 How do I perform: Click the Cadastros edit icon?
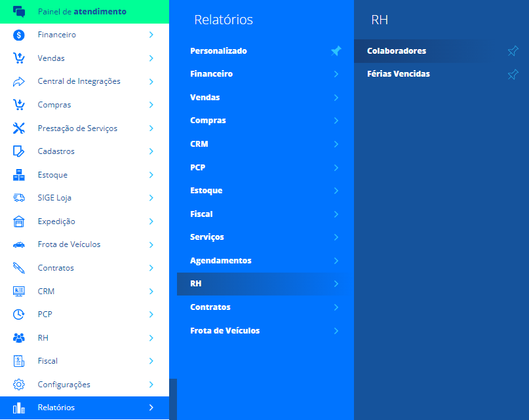pyautogui.click(x=19, y=151)
